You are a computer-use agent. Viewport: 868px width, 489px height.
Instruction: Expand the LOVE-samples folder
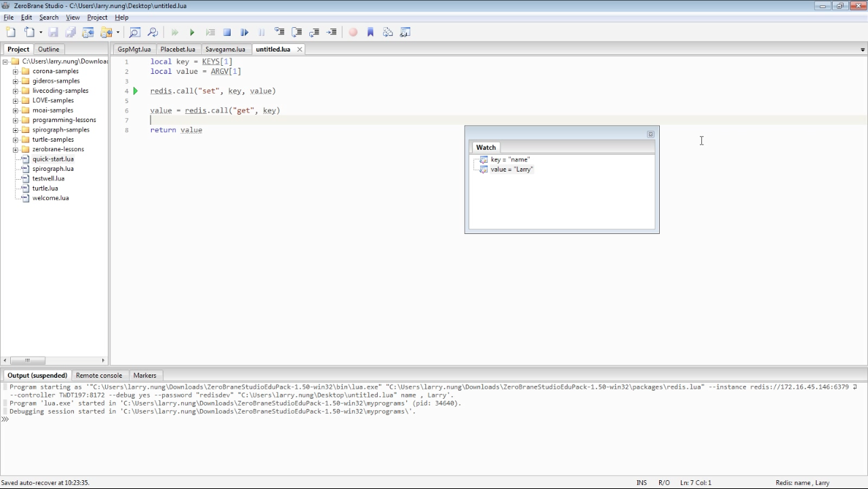(16, 100)
